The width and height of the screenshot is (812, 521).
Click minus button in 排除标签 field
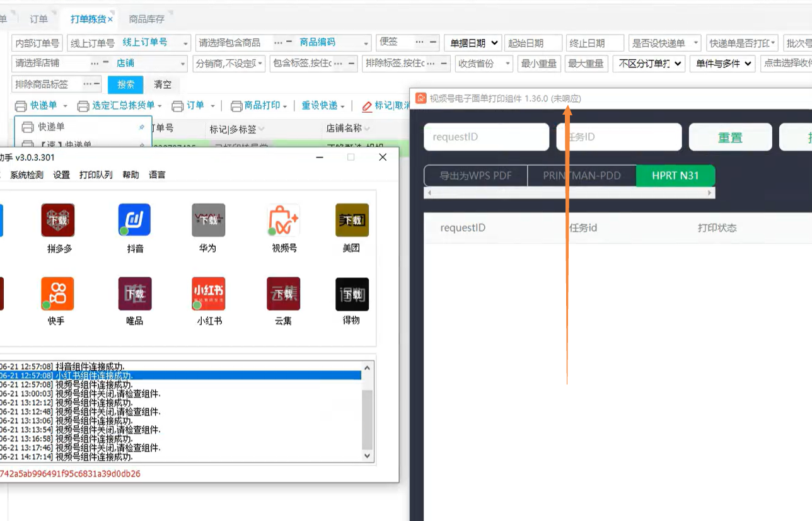(444, 64)
